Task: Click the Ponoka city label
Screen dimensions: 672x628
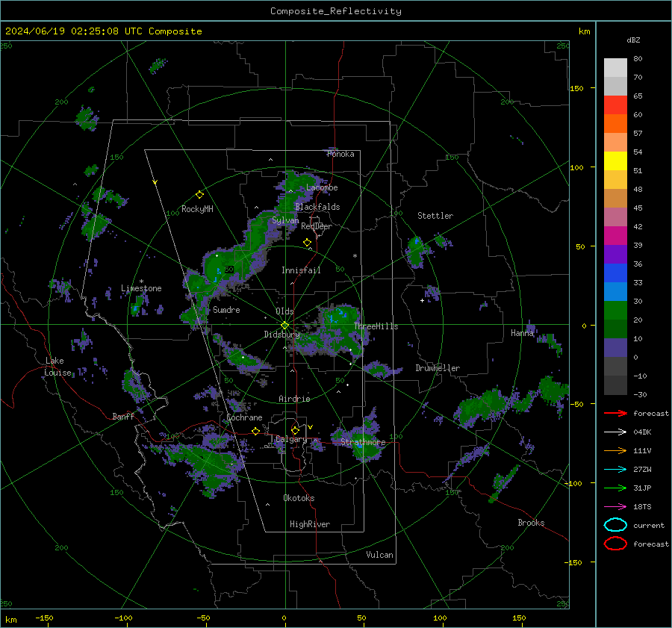Action: tap(340, 155)
